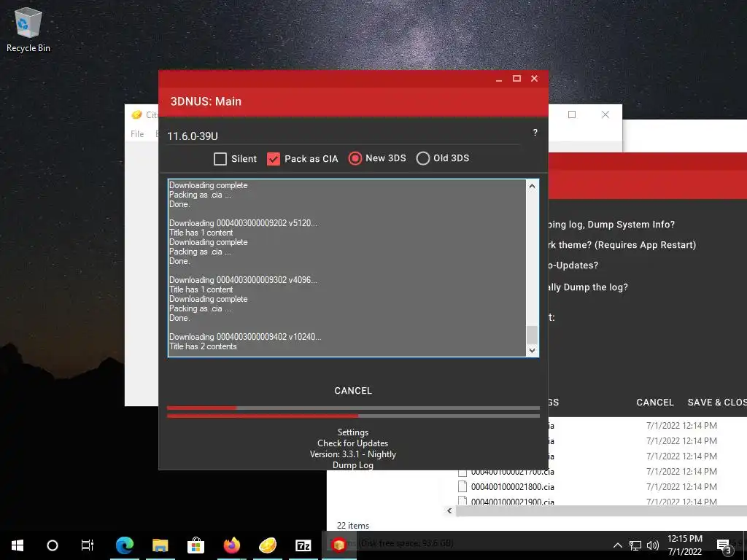
Task: Click the log scrollbar down arrow
Action: click(532, 350)
